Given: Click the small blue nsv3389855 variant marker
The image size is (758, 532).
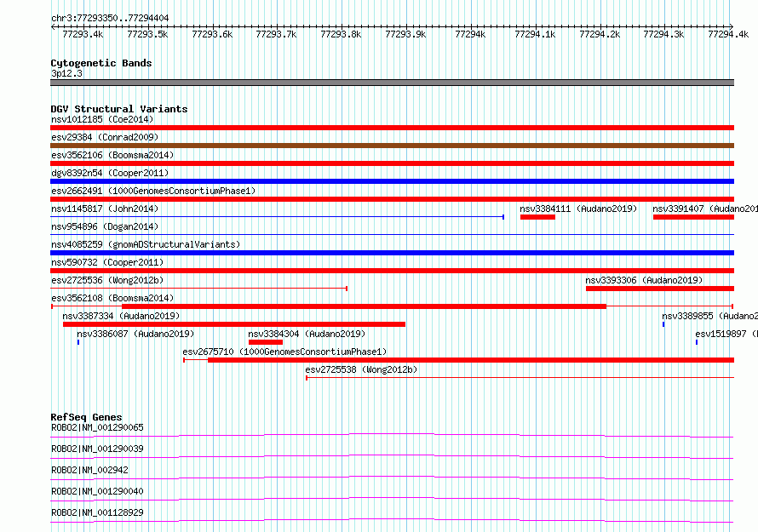Looking at the screenshot, I should click(663, 324).
